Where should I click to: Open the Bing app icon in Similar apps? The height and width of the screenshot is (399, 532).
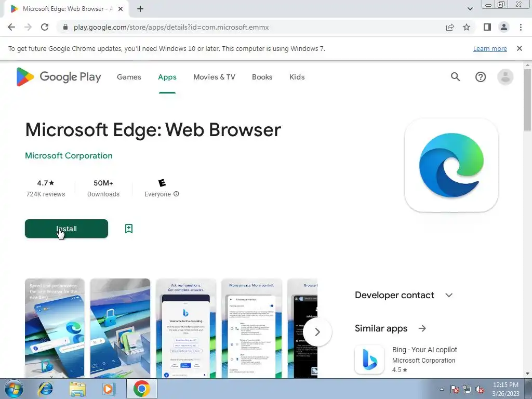(369, 360)
